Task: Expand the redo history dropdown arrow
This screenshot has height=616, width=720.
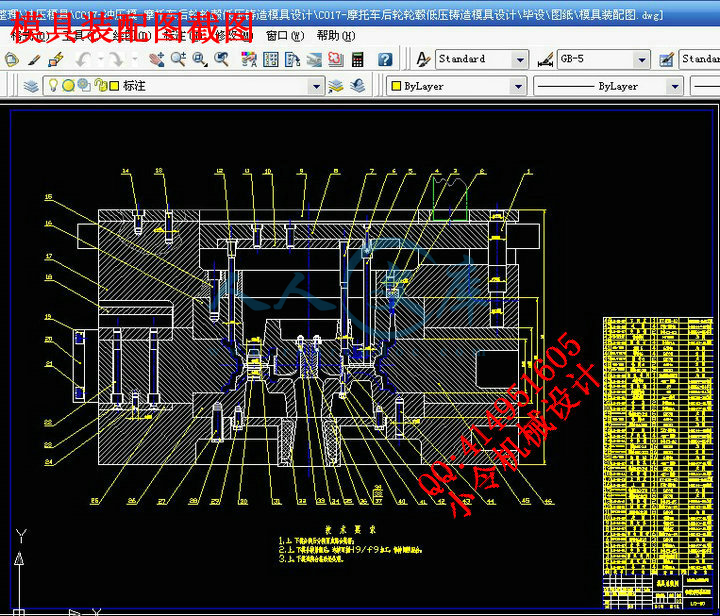Action: click(135, 59)
